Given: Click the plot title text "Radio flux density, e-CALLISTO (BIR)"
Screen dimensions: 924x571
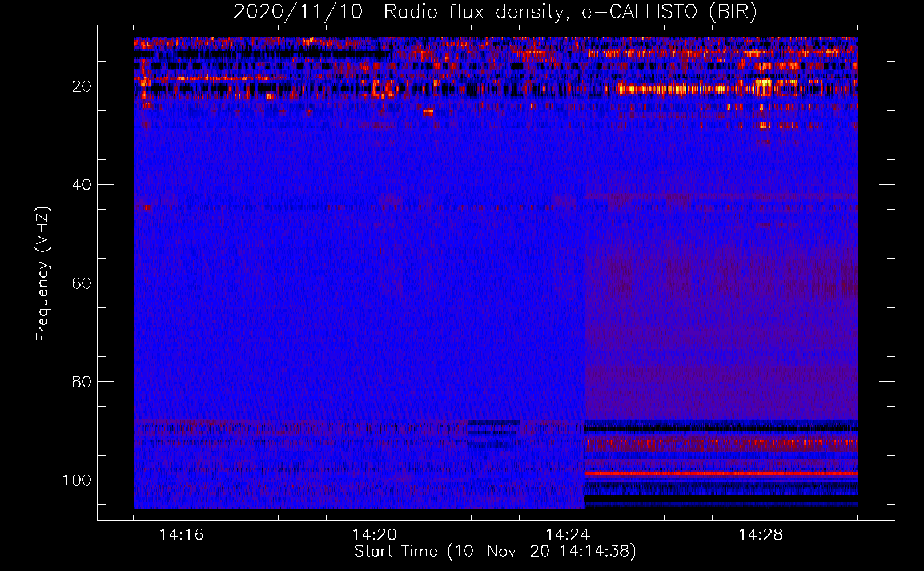Looking at the screenshot, I should tap(571, 12).
